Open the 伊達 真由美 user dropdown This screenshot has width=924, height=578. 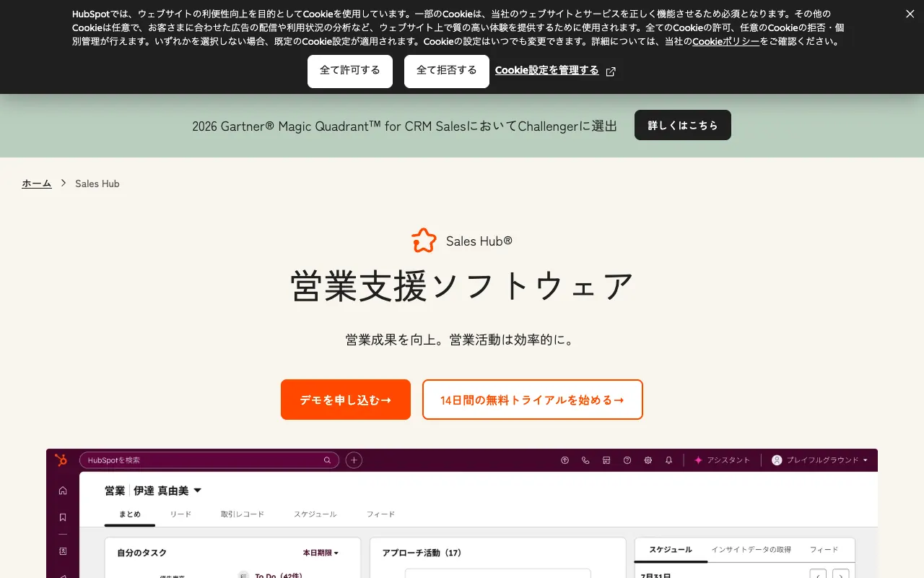point(167,491)
